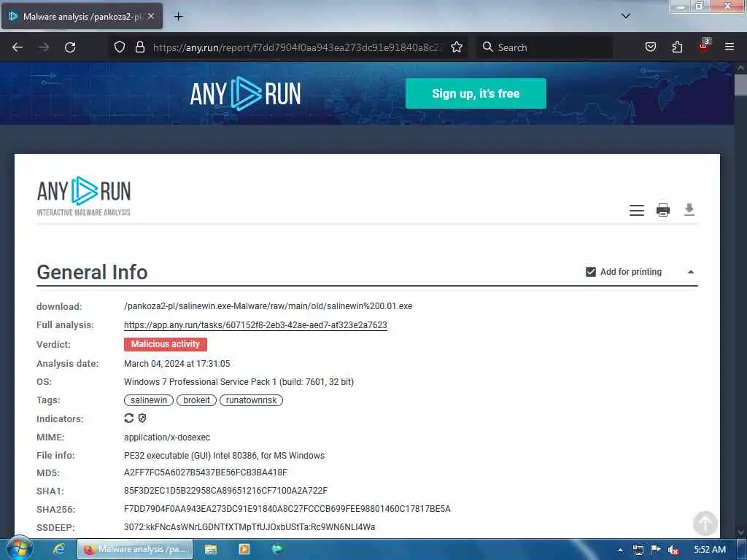Open the Firefox hamburger application menu
The height and width of the screenshot is (560, 747).
click(729, 47)
